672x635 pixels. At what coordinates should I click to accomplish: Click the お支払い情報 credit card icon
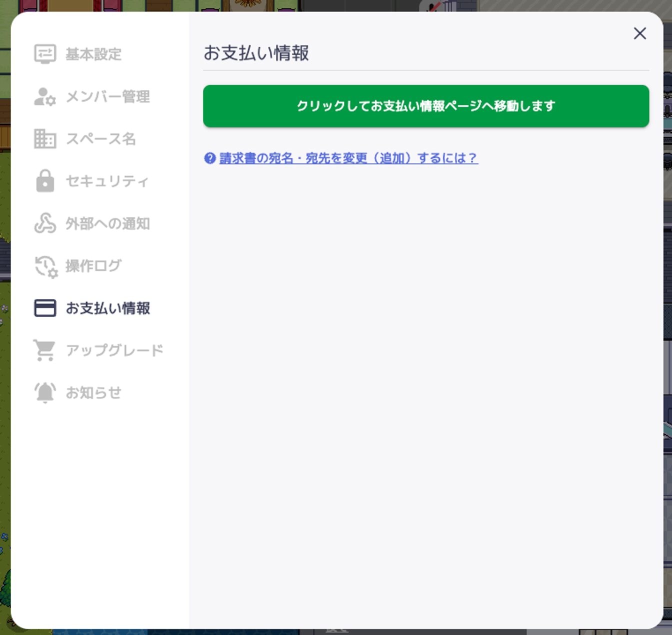tap(45, 308)
